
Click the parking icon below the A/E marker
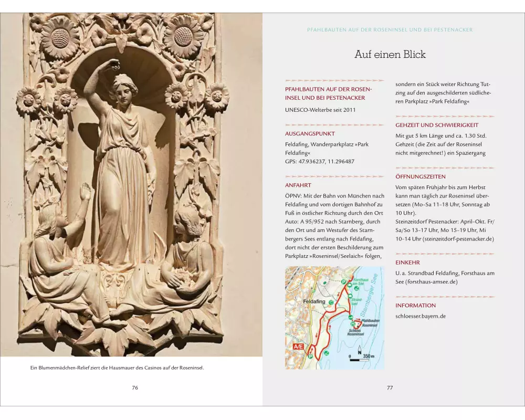tap(310, 356)
